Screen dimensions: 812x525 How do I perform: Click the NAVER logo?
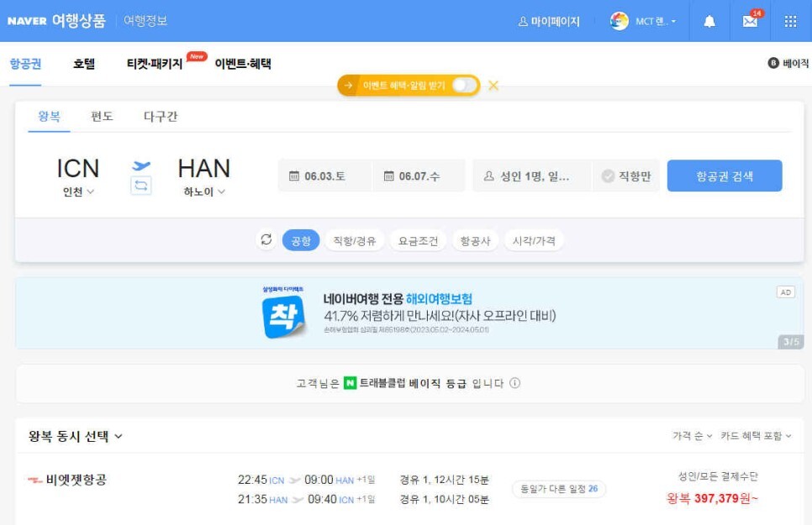pyautogui.click(x=27, y=21)
